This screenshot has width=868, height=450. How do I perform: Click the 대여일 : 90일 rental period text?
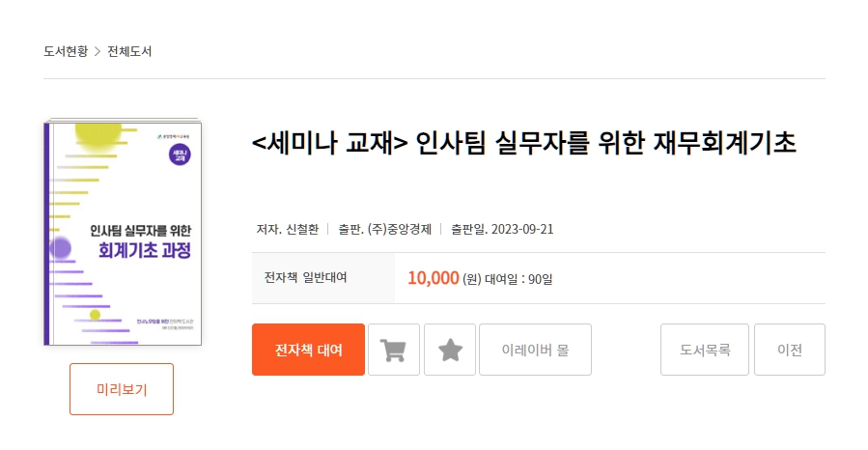(x=518, y=279)
